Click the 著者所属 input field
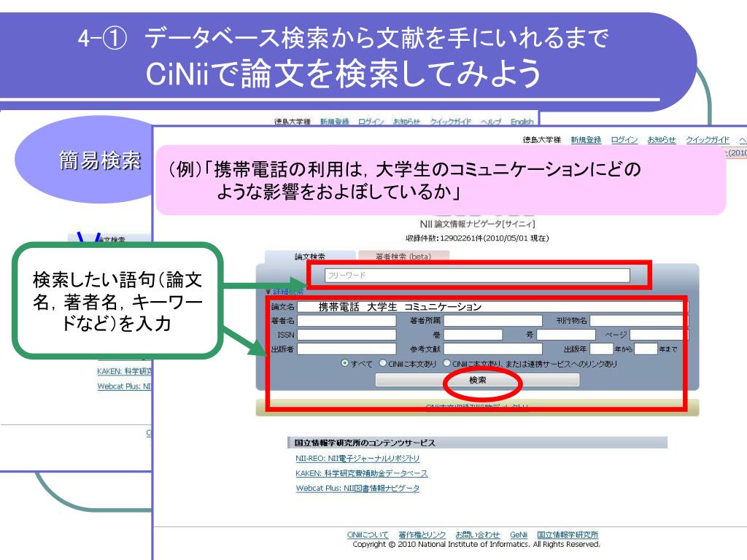The image size is (747, 560). (x=493, y=321)
